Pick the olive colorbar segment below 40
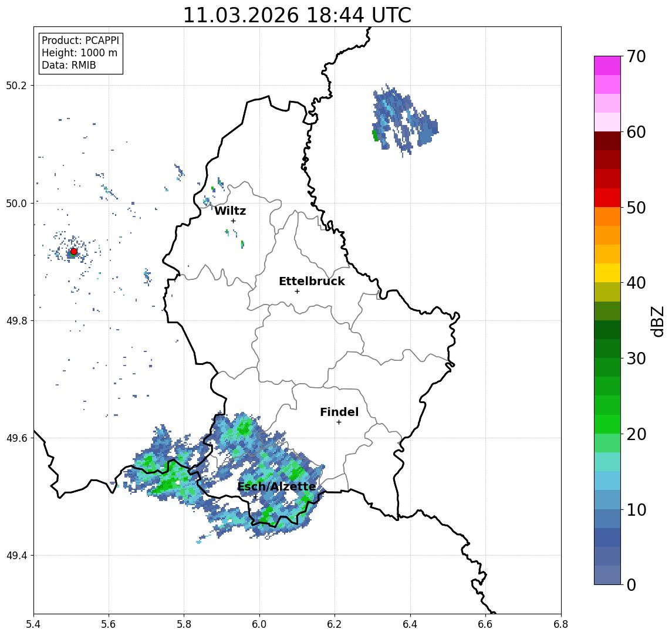Image resolution: width=672 pixels, height=636 pixels. pos(607,292)
